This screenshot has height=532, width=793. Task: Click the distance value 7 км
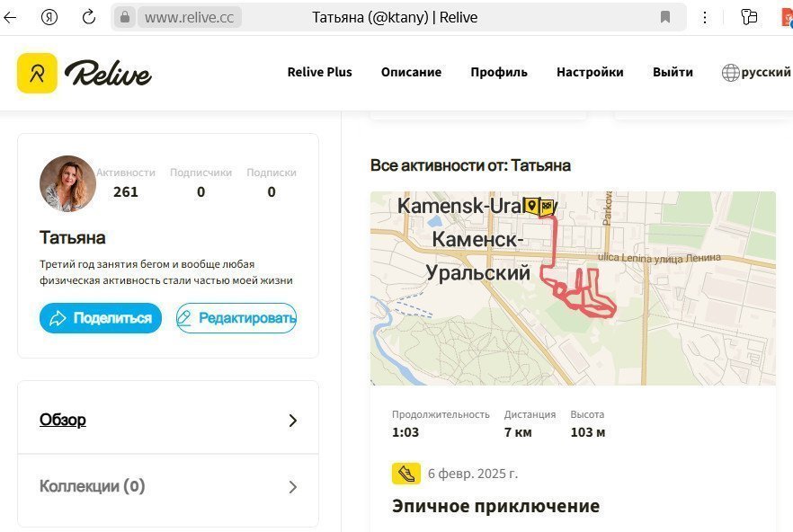click(x=518, y=432)
